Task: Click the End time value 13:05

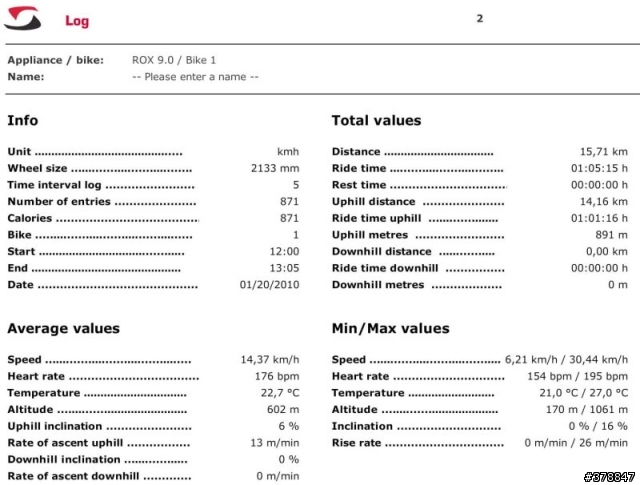Action: (284, 268)
